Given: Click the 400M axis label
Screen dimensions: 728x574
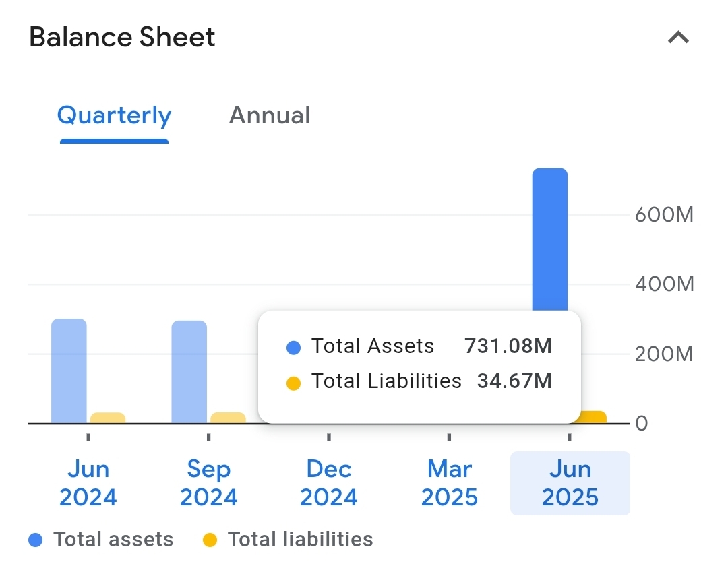Looking at the screenshot, I should (664, 284).
